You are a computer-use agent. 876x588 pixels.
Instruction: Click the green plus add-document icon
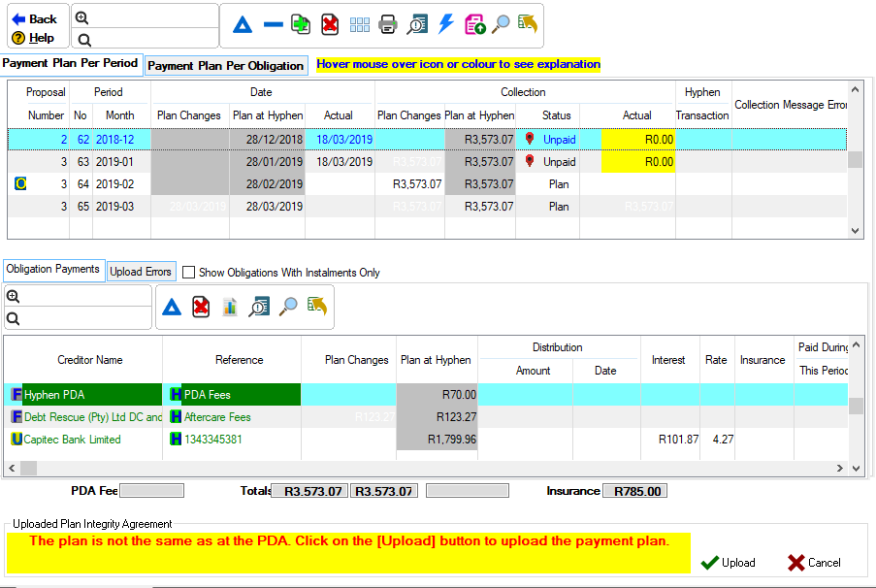click(x=302, y=25)
